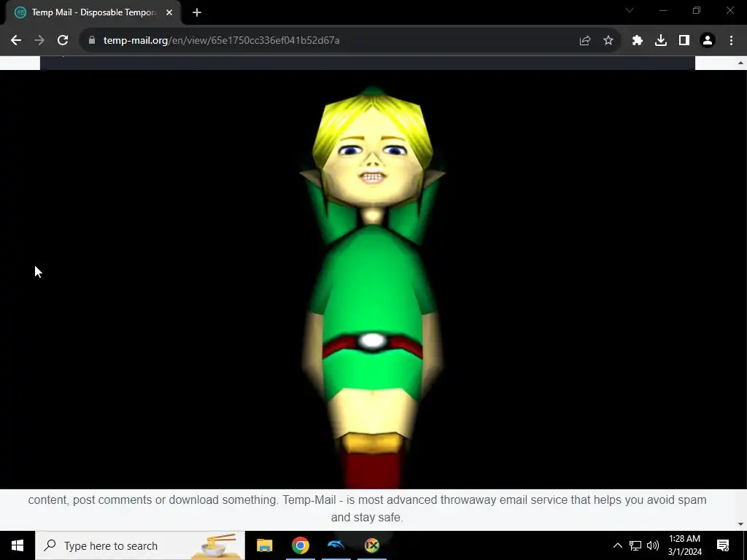The height and width of the screenshot is (560, 747).
Task: Click the page scrollbar down arrow
Action: point(741,524)
